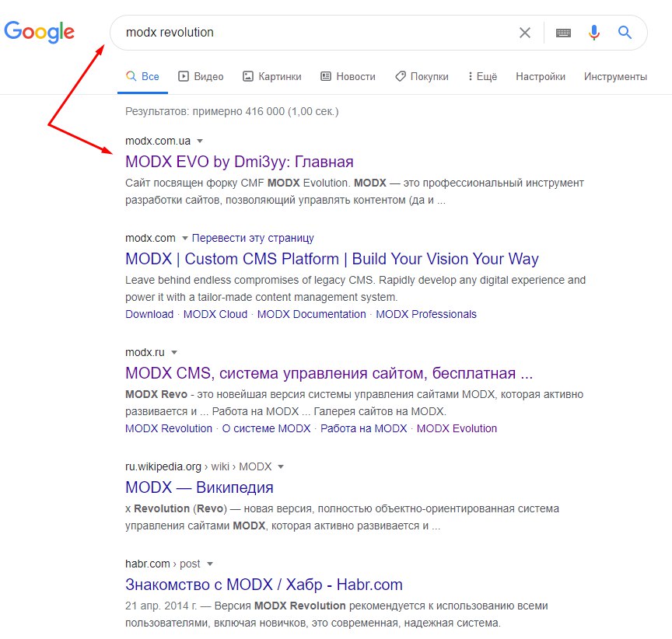The width and height of the screenshot is (672, 639).
Task: Click the ru.wikipedia.org › wiki › MODX breadcrumb
Action: tap(198, 467)
